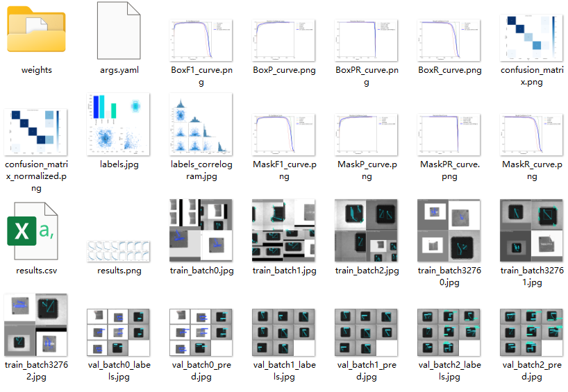Click the file name text train_batch2.jpg
This screenshot has width=568, height=392.
pos(367,271)
